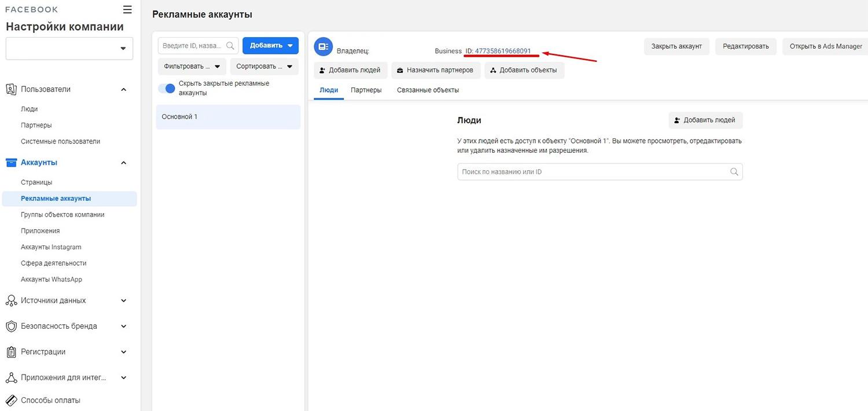Expand the Регистрации chevron
The height and width of the screenshot is (411, 868).
[x=123, y=352]
